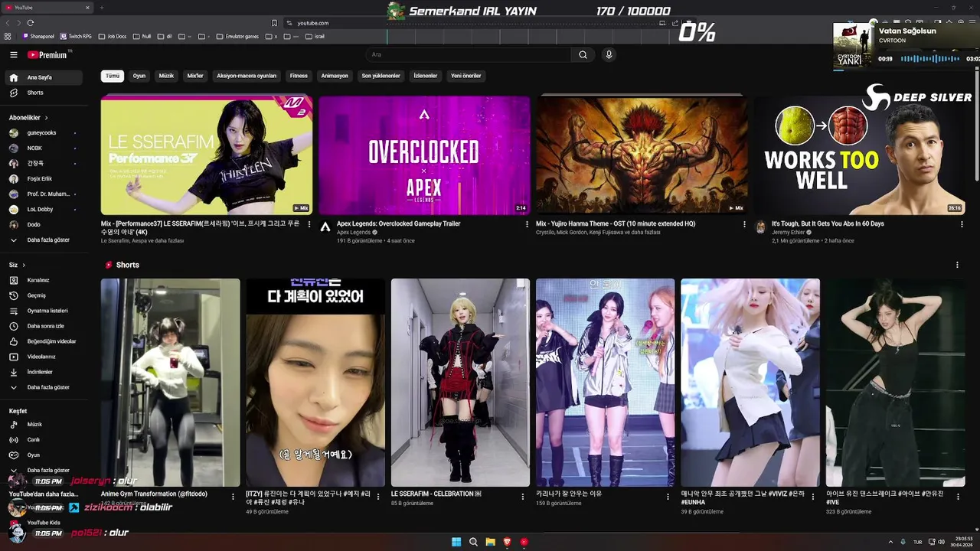Expand Daha fazla göster under subscriptions

pyautogui.click(x=44, y=240)
